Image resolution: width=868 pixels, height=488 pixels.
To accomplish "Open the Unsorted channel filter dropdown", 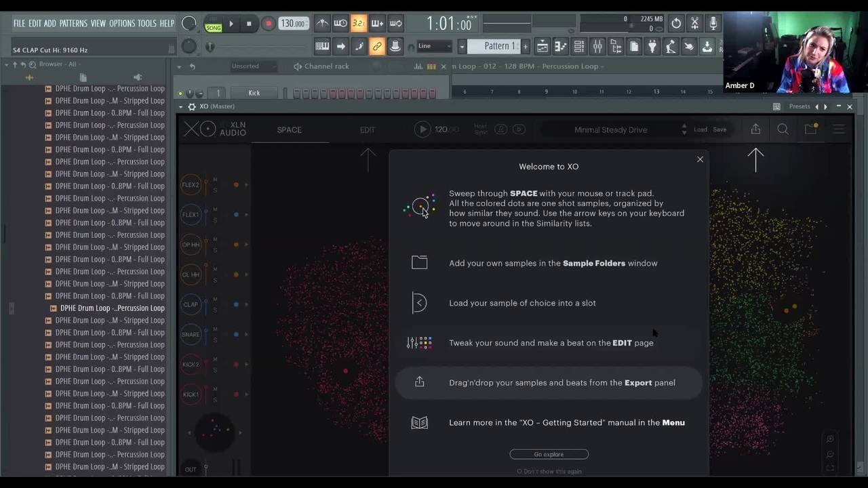I will click(x=253, y=66).
